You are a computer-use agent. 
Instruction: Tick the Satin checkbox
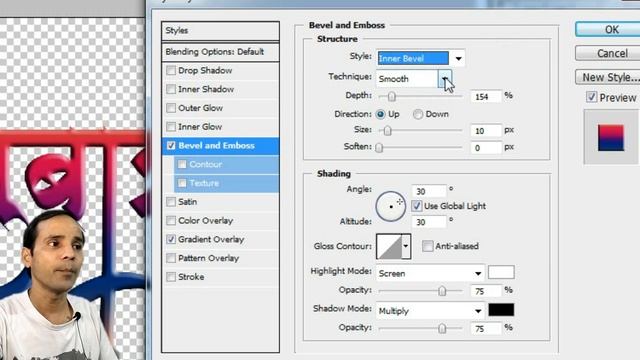pos(171,202)
